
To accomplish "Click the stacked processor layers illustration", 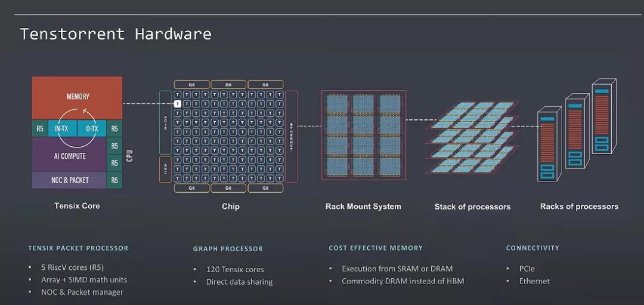I will [x=472, y=138].
